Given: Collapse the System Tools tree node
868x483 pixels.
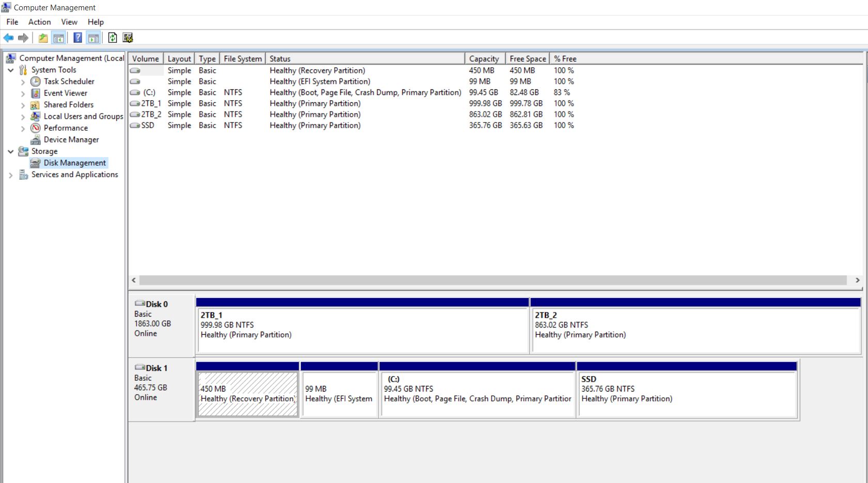Looking at the screenshot, I should [10, 70].
